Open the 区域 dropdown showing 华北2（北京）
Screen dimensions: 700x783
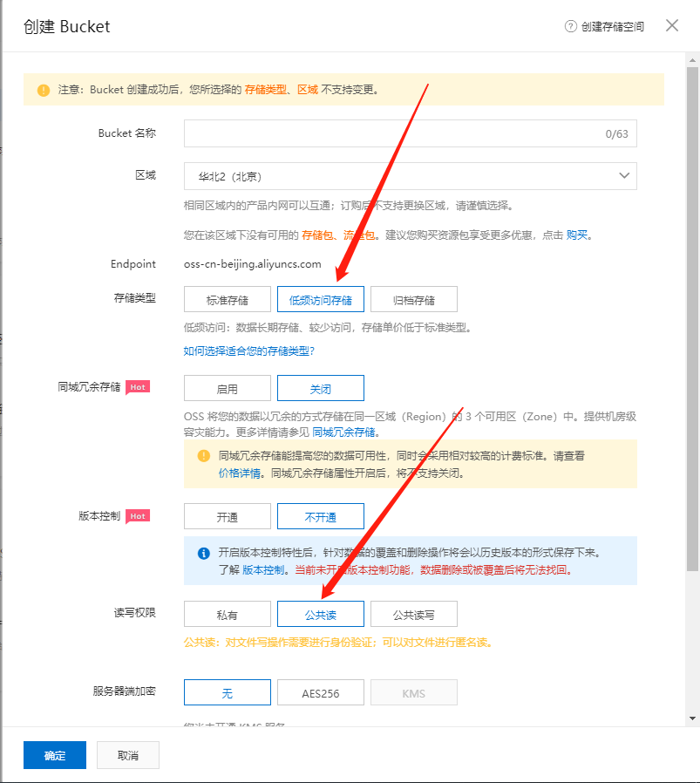(411, 176)
